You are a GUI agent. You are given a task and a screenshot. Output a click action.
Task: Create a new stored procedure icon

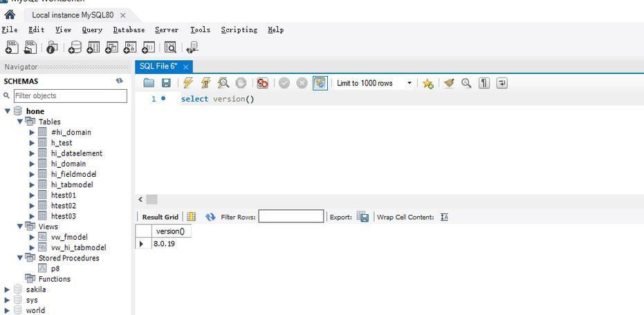130,47
